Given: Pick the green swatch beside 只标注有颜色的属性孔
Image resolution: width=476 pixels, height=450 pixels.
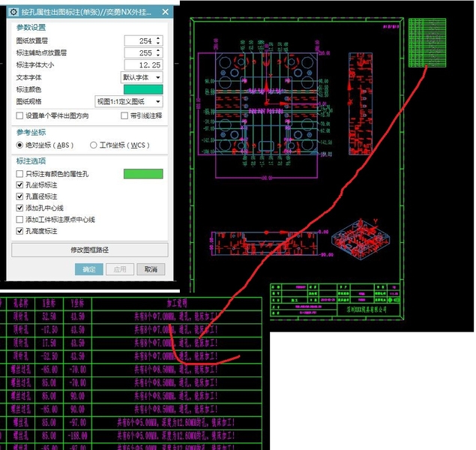Looking at the screenshot, I should click(143, 174).
